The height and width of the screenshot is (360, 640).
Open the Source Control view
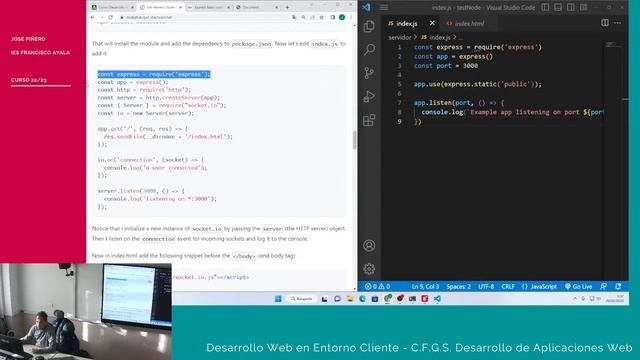click(x=369, y=73)
